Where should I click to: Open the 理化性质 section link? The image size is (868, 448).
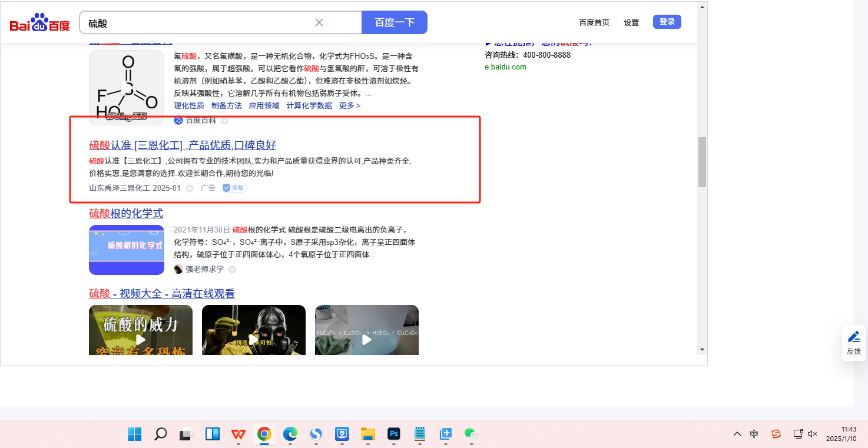[x=189, y=105]
